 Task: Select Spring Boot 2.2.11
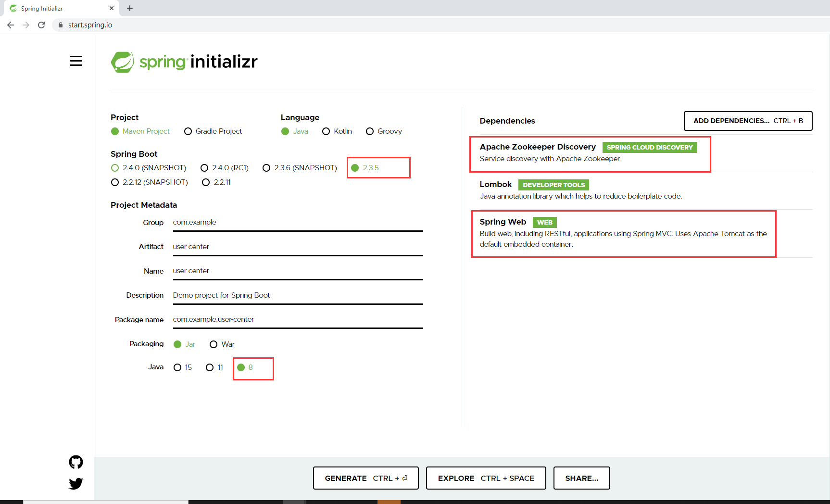(216, 182)
